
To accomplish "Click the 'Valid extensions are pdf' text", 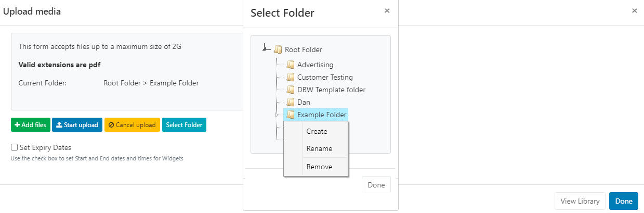I will [x=60, y=65].
